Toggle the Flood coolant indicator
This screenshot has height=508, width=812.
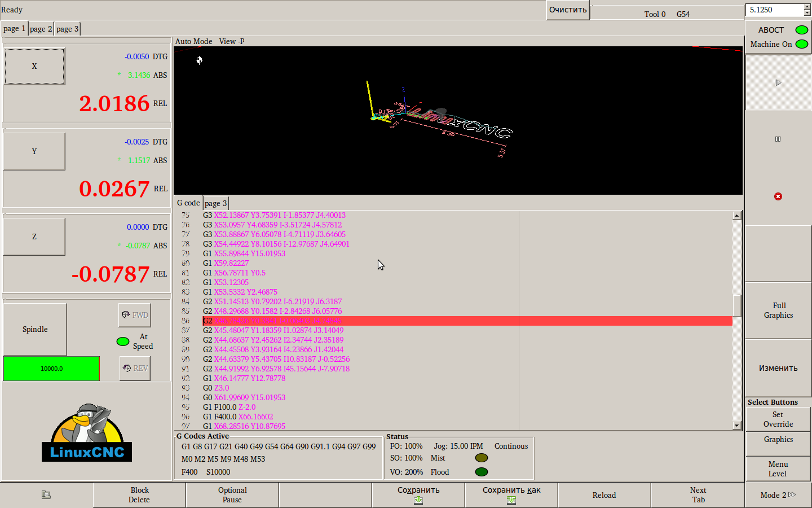pos(481,472)
